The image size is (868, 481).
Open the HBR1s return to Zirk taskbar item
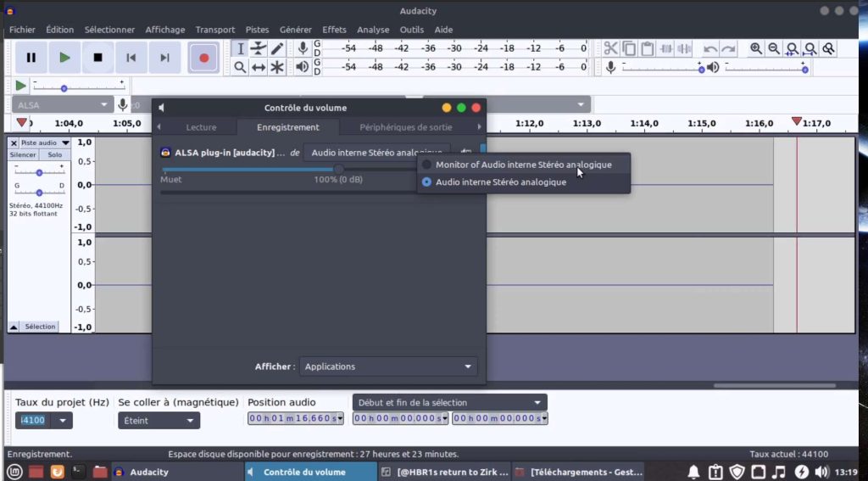(444, 473)
